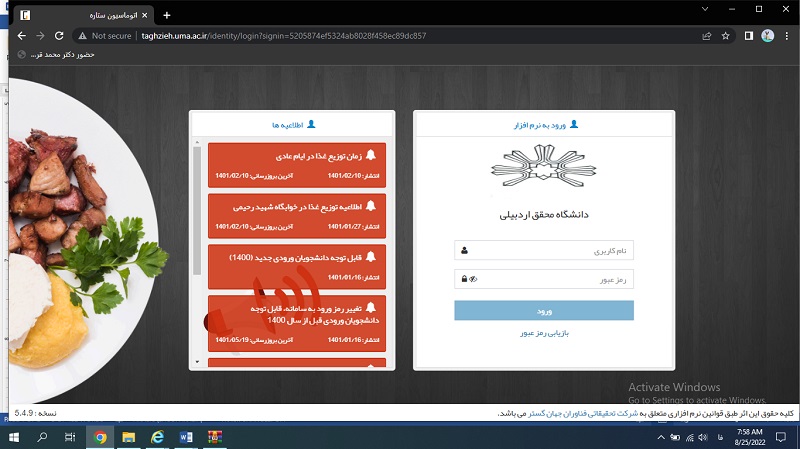Viewport: 800px width, 449px height.
Task: Toggle password visibility eye icon
Action: (x=473, y=279)
